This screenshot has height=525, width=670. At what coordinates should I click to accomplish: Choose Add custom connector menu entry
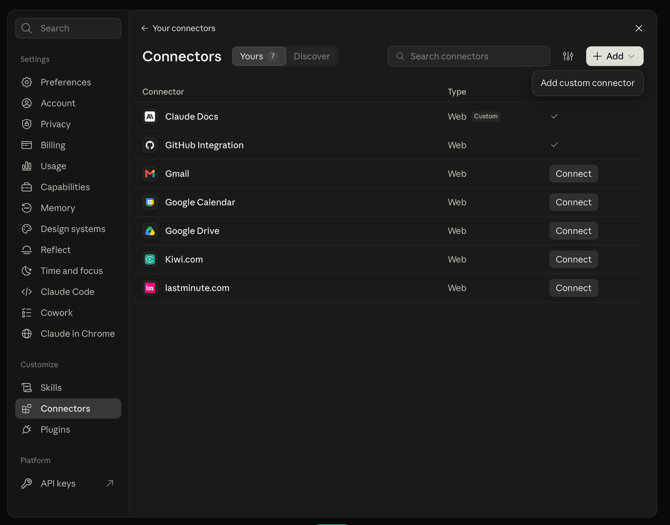pyautogui.click(x=588, y=83)
